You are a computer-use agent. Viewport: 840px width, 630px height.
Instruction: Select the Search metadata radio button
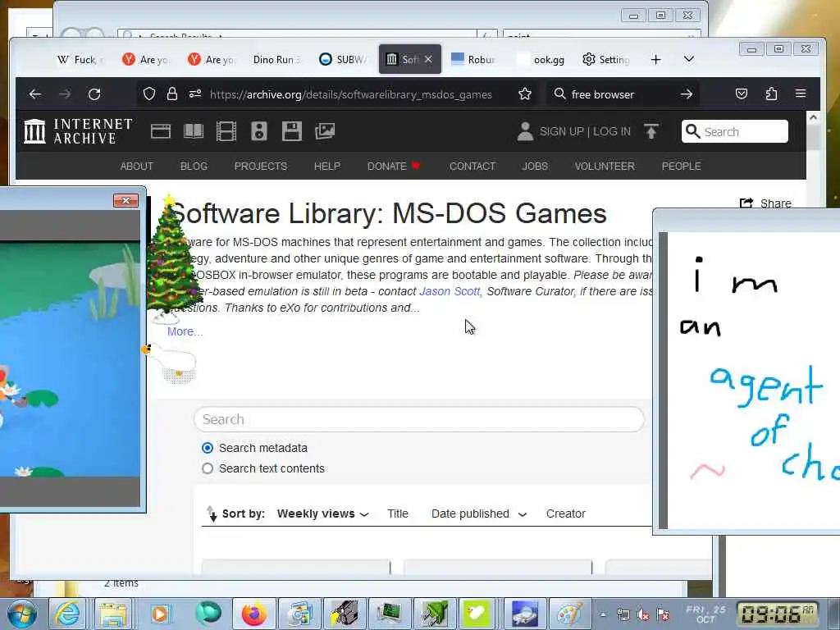coord(208,448)
